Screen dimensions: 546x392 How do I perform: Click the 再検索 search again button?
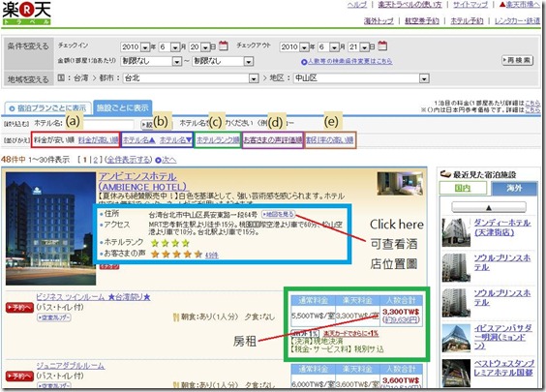(x=518, y=60)
